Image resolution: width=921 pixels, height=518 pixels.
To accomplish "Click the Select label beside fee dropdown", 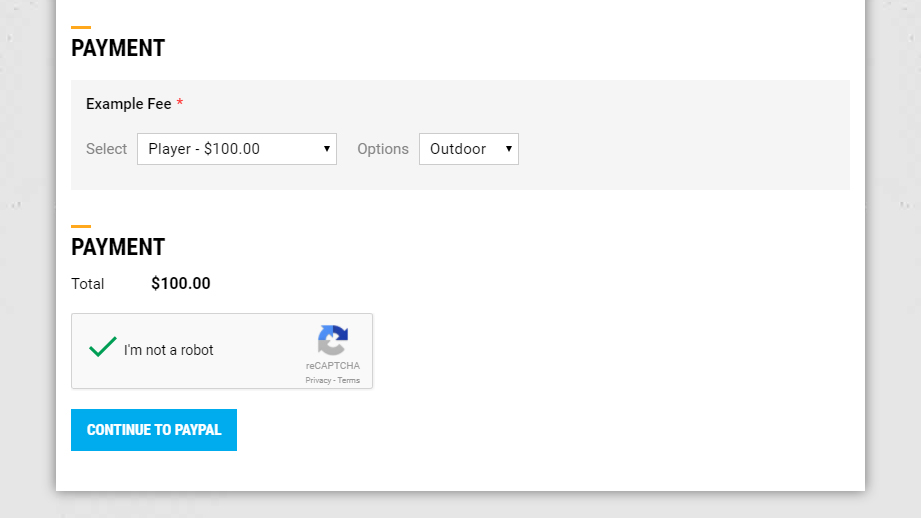I will pos(106,149).
